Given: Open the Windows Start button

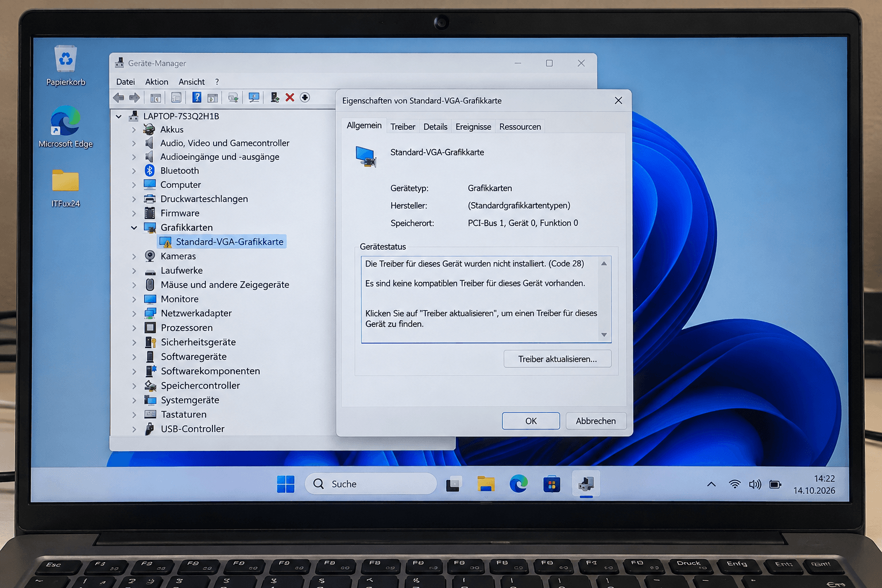Looking at the screenshot, I should click(x=285, y=484).
